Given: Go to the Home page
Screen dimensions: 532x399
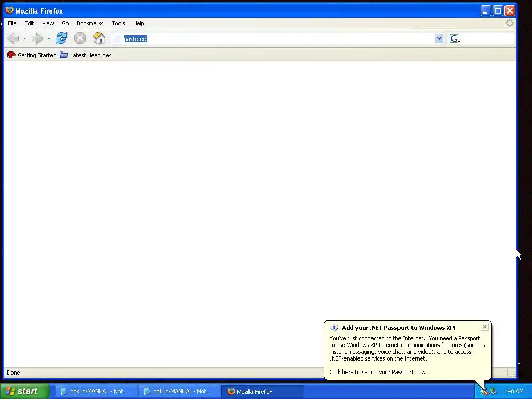Looking at the screenshot, I should [x=99, y=38].
